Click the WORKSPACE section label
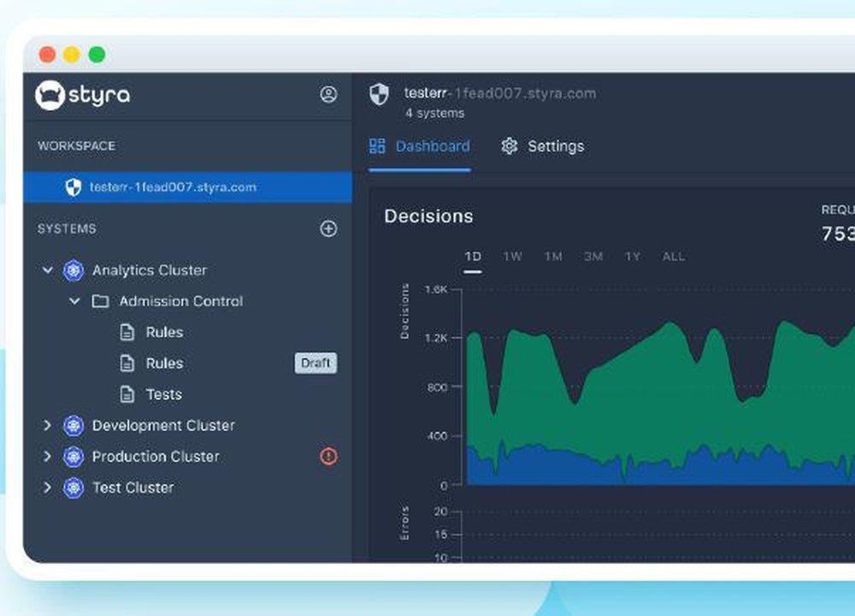The width and height of the screenshot is (855, 616). pyautogui.click(x=76, y=146)
